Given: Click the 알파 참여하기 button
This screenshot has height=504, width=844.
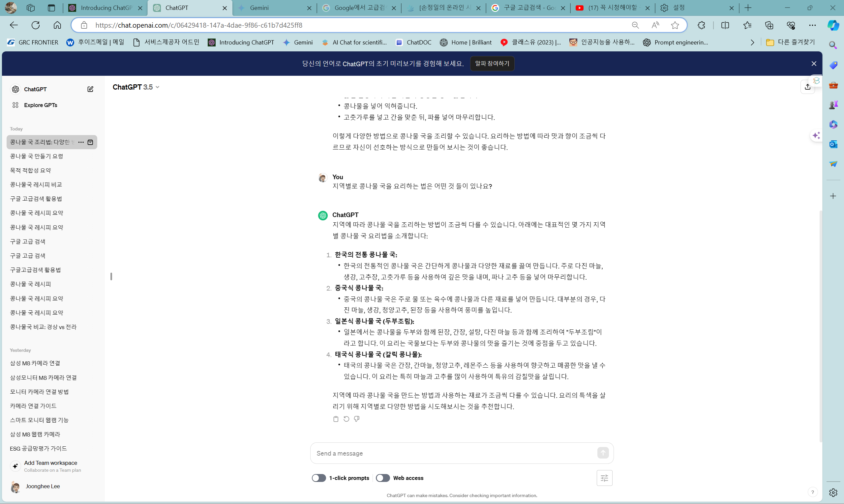Looking at the screenshot, I should [x=492, y=64].
